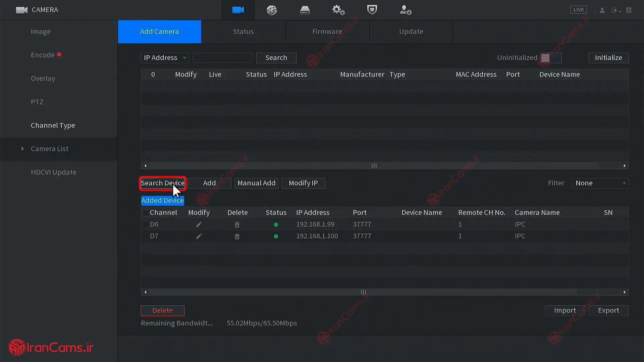Click the trash delete icon for D6

click(x=237, y=225)
